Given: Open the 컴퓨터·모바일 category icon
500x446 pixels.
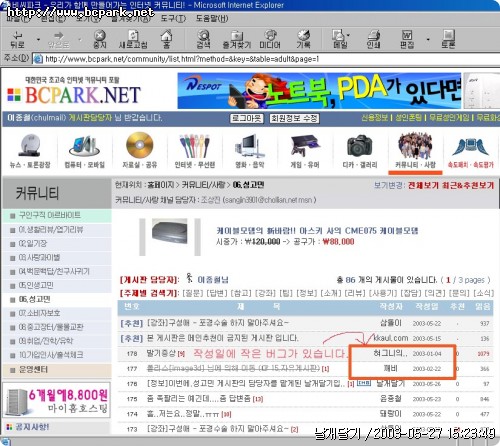Looking at the screenshot, I should [x=84, y=146].
